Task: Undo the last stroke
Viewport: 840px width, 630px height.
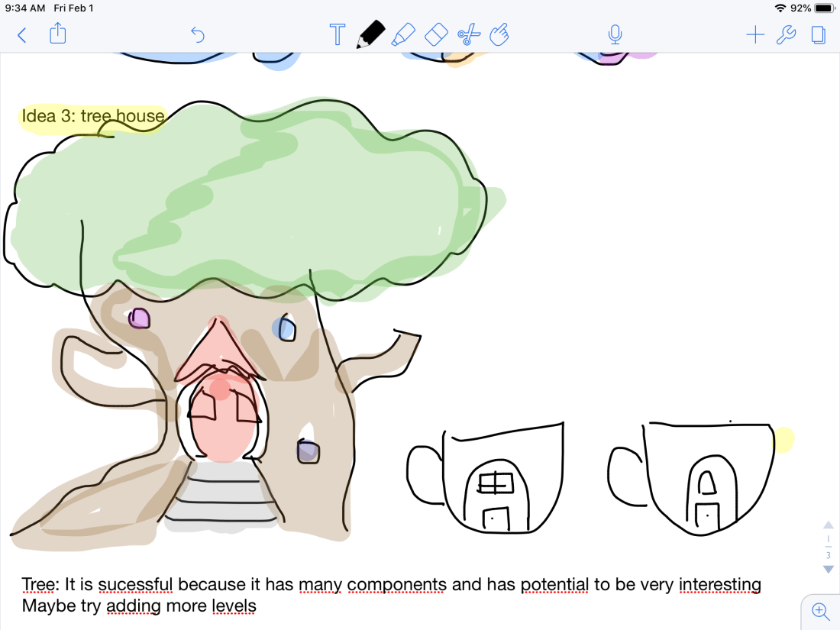Action: tap(198, 35)
